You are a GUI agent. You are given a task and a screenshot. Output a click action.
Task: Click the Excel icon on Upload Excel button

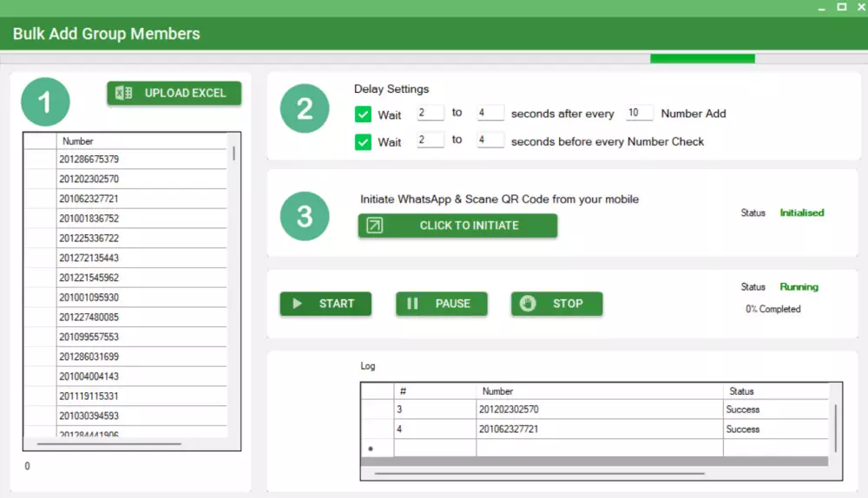pos(123,93)
